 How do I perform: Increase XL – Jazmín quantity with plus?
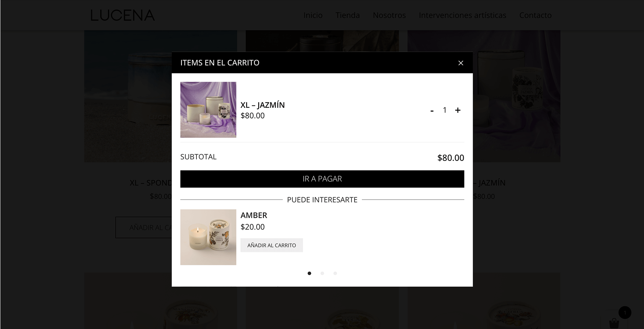click(458, 110)
